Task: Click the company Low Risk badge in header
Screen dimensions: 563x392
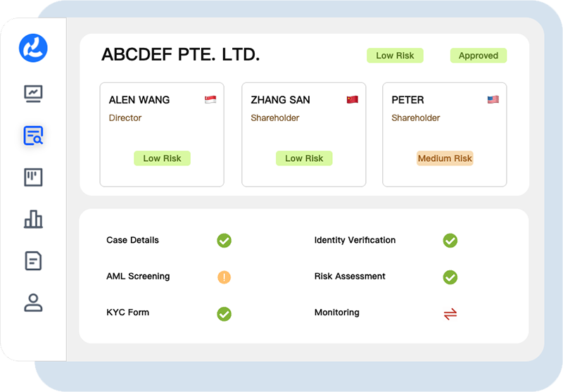Action: 395,56
